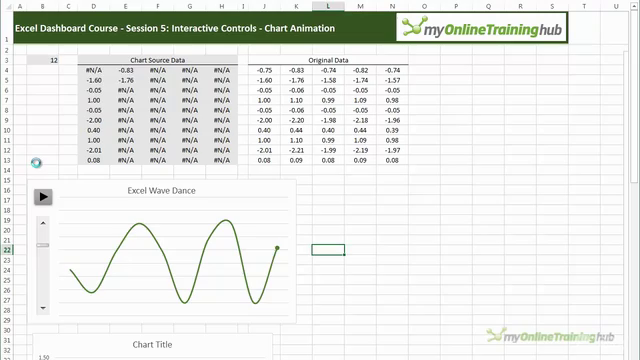The width and height of the screenshot is (640, 360).
Task: Select column L header
Action: pos(328,6)
